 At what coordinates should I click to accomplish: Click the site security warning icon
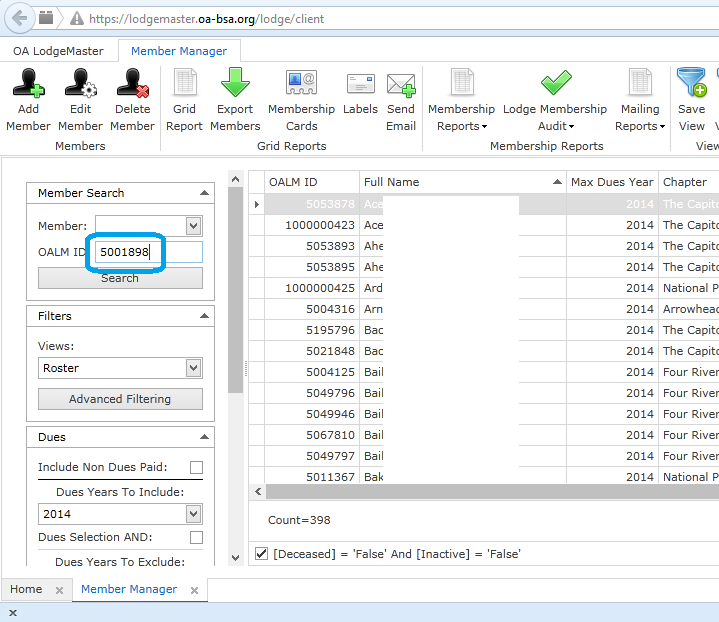coord(77,19)
